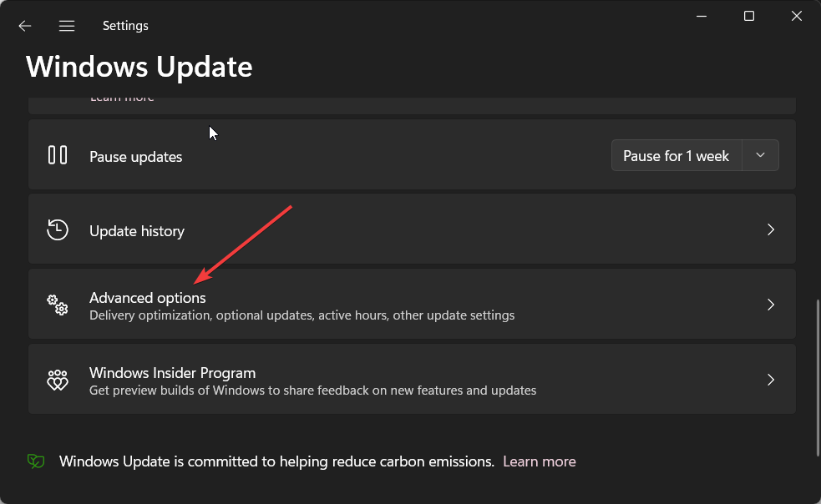Click the Pause updates icon
Viewport: 821px width, 504px height.
(x=58, y=155)
